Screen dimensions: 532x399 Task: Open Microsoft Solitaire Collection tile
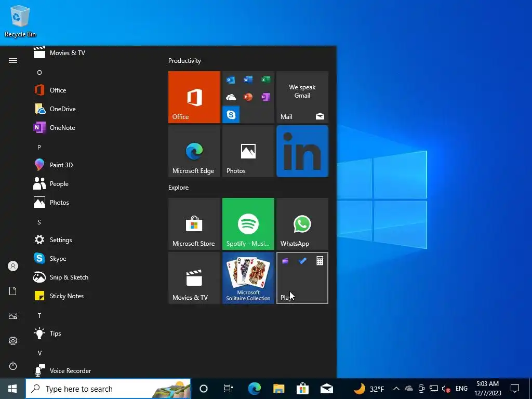(x=248, y=278)
